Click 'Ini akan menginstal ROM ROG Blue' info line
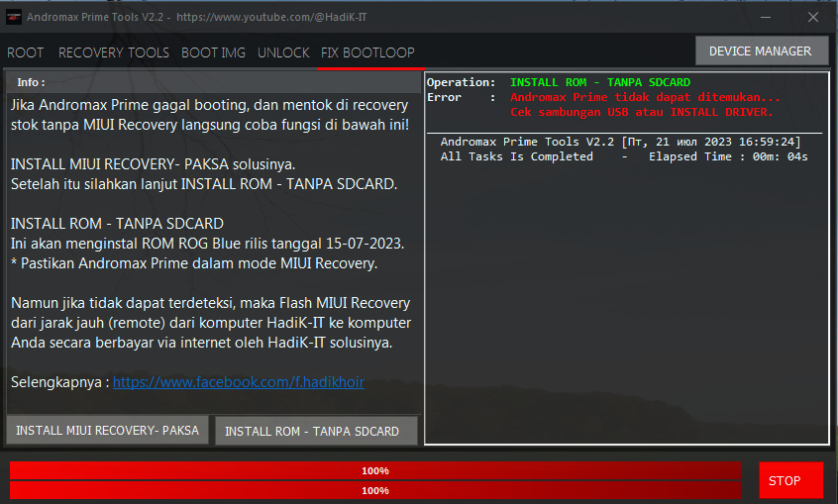The width and height of the screenshot is (838, 504). 207,244
